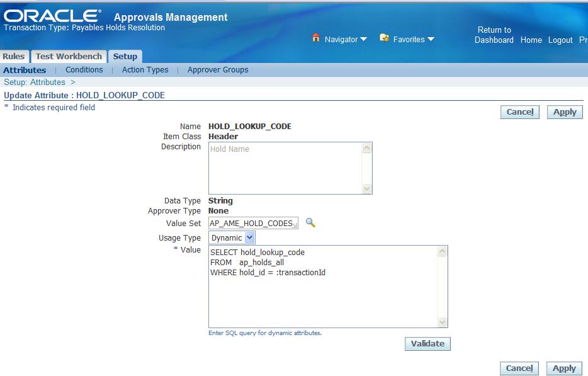Click the Favorites folder star icon
Image resolution: width=588 pixels, height=376 pixels.
point(384,38)
